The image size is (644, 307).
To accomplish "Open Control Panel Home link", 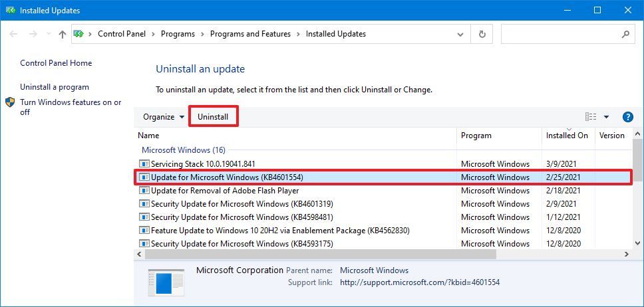I will pos(56,63).
